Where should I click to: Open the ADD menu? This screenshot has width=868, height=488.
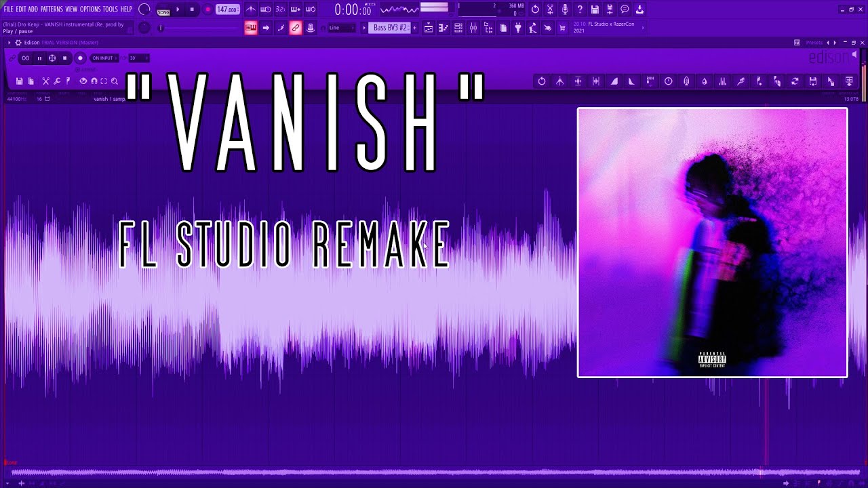coord(33,9)
